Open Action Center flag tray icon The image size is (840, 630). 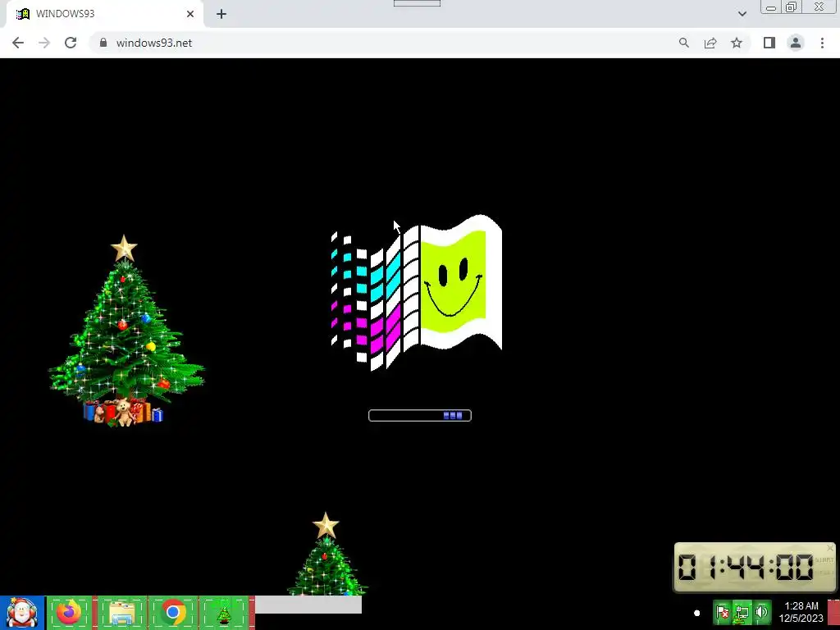pos(723,612)
